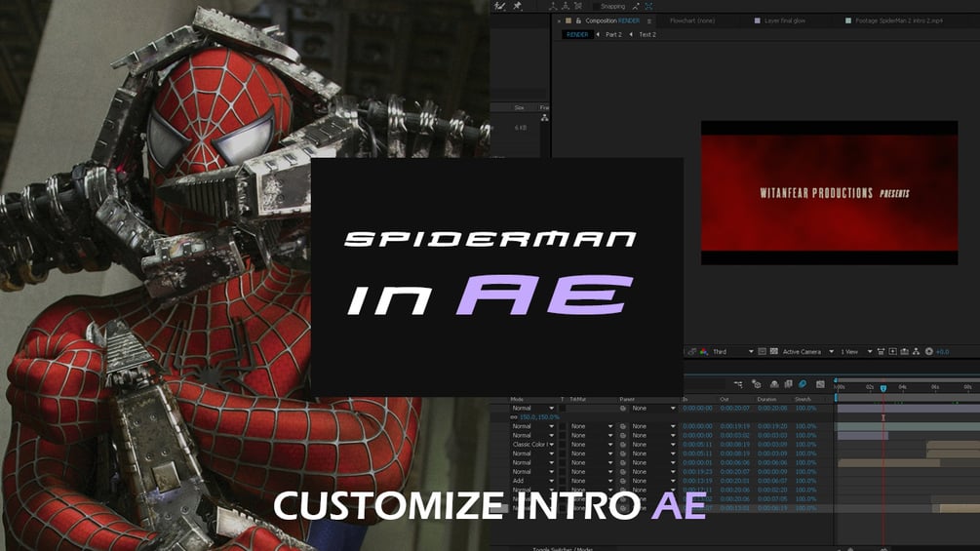The width and height of the screenshot is (980, 551).
Task: Open the Add blending mode dropdown
Action: tap(532, 481)
